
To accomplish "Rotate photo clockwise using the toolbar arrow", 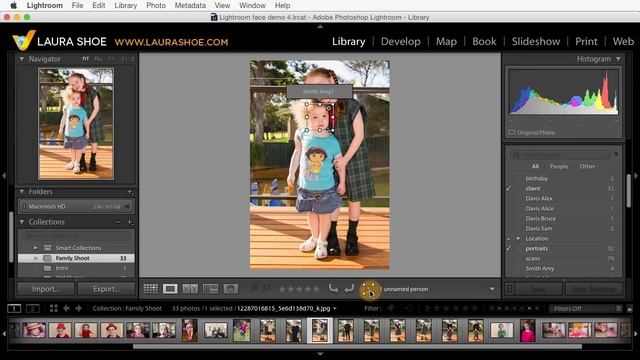I will point(349,289).
